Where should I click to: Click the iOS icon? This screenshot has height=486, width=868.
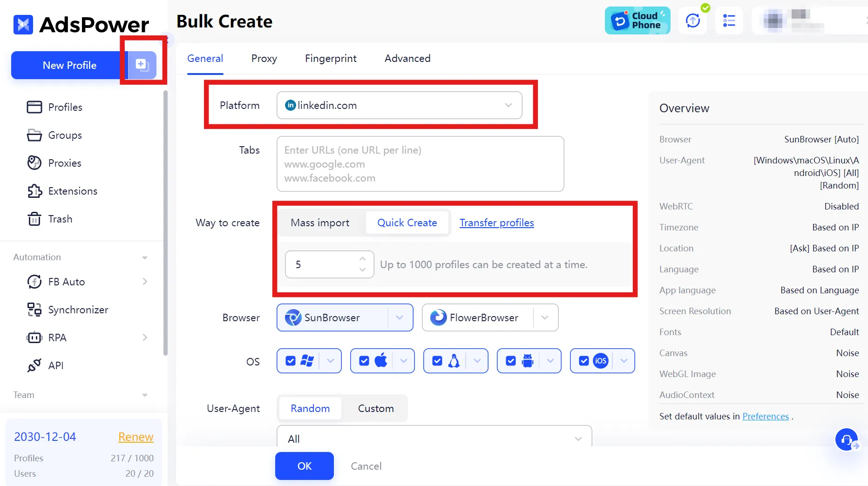601,361
